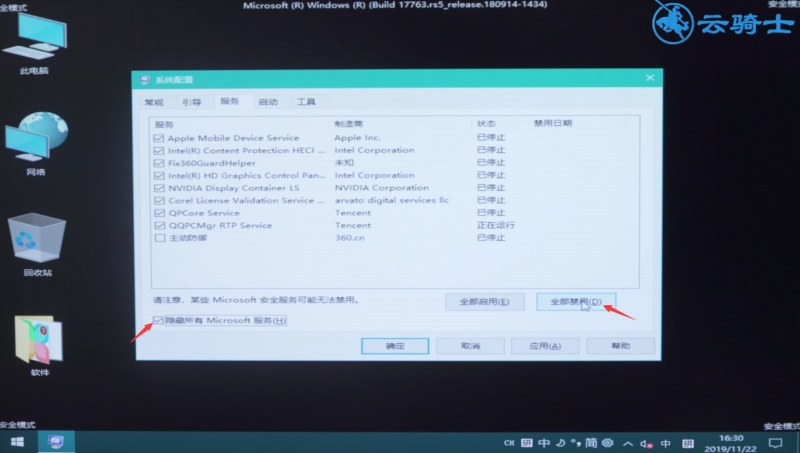Uncheck QQPCMgr RTP Service checkbox
Viewport: 800px width, 453px height.
point(160,225)
